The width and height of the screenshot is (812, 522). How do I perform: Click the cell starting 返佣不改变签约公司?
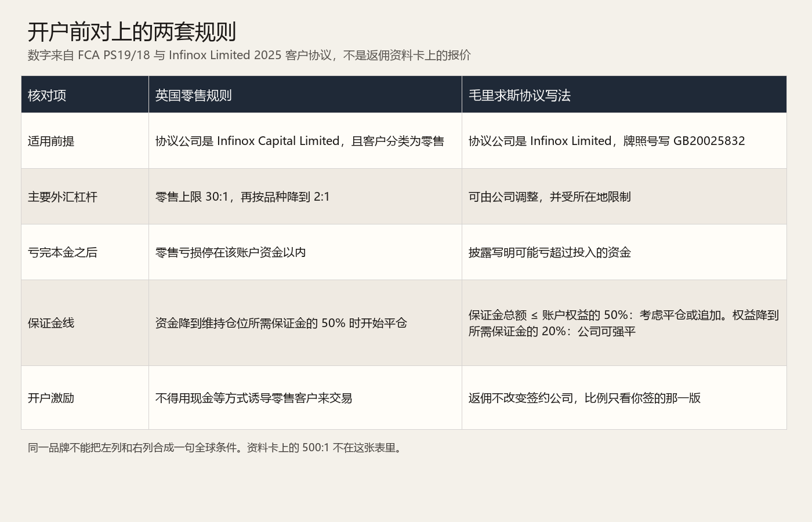pos(624,398)
